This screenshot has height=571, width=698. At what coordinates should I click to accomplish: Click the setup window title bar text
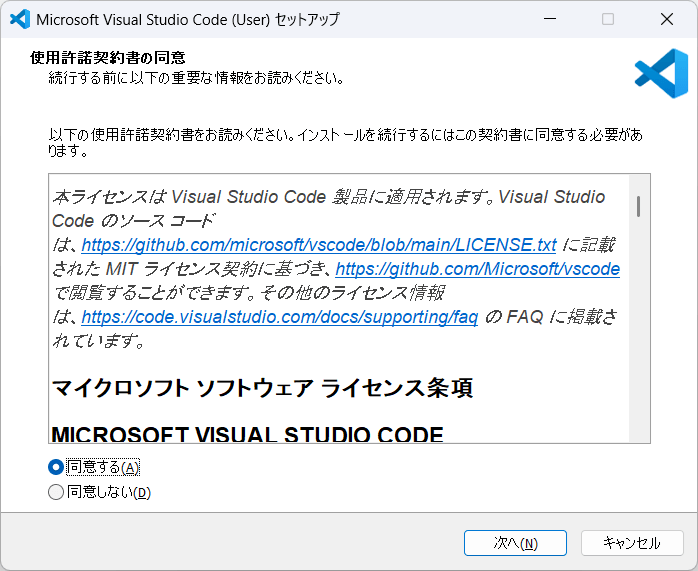pyautogui.click(x=187, y=19)
